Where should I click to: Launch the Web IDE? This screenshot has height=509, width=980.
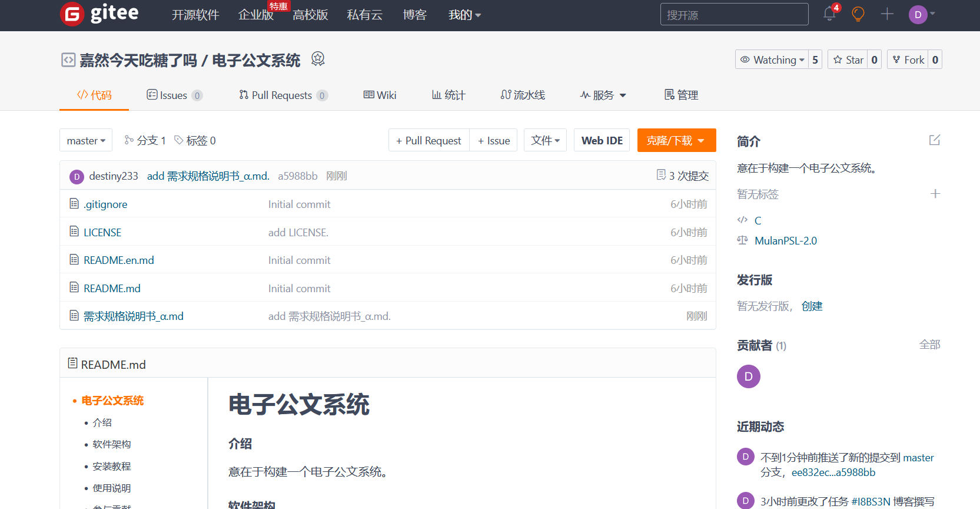pyautogui.click(x=602, y=140)
